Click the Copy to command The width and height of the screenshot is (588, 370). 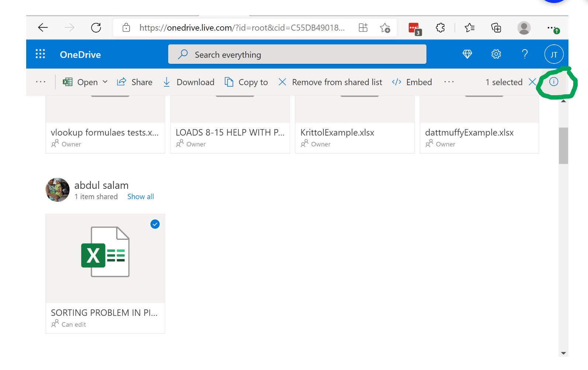click(x=246, y=82)
